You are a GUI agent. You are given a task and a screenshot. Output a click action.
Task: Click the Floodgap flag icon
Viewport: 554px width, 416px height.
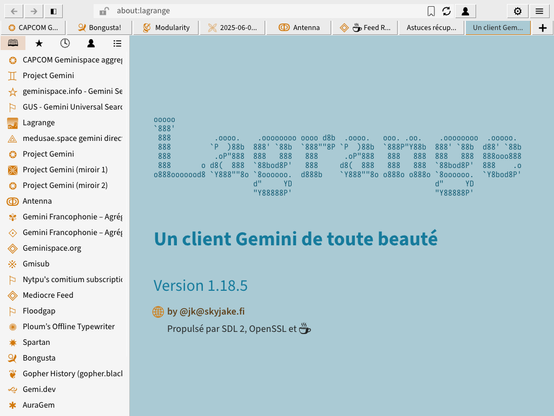12,311
